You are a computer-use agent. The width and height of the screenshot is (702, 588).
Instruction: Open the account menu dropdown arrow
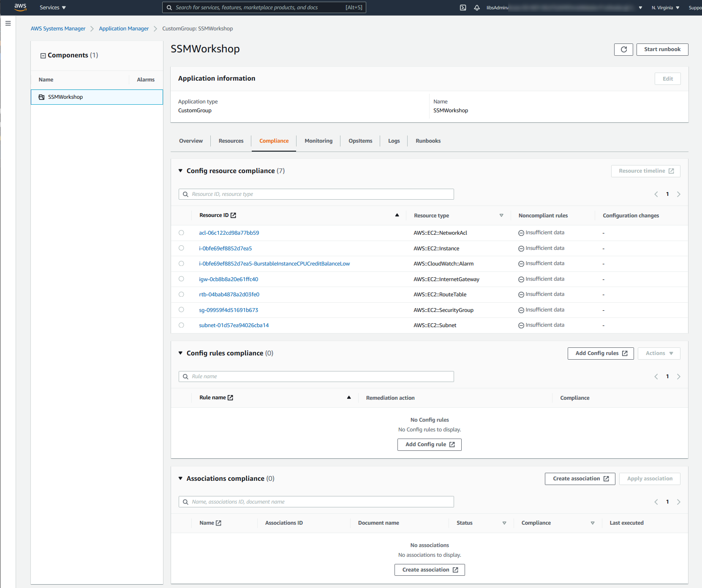[x=640, y=8]
